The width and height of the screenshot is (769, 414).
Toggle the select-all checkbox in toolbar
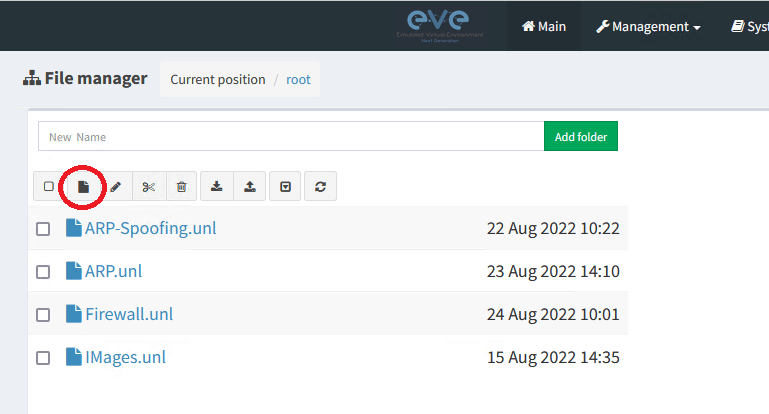click(x=48, y=186)
